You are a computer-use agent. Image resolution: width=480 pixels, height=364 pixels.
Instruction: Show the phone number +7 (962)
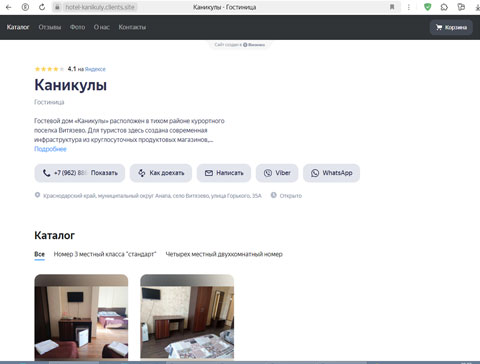click(80, 173)
